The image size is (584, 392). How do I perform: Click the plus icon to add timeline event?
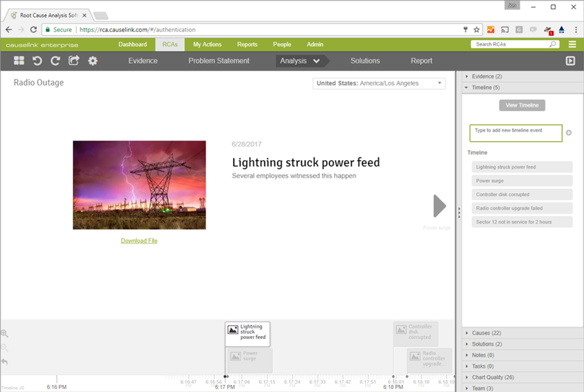tap(570, 133)
